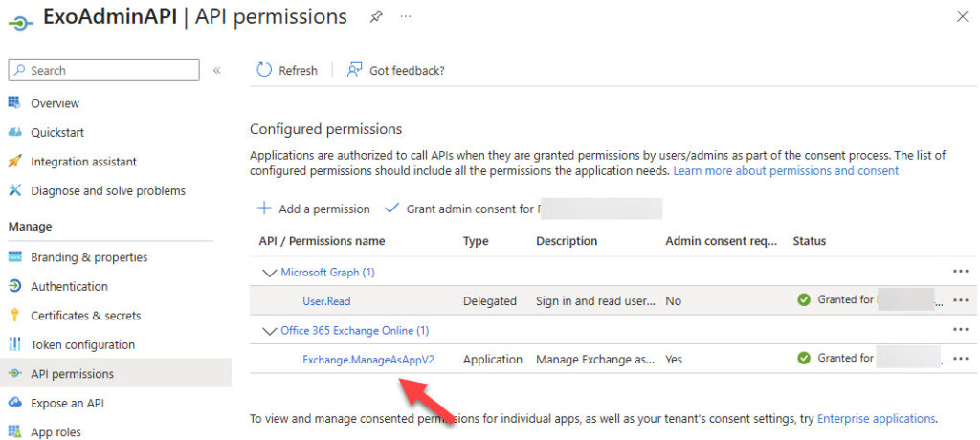Click the Branding & properties icon
The height and width of the screenshot is (440, 980).
(15, 257)
